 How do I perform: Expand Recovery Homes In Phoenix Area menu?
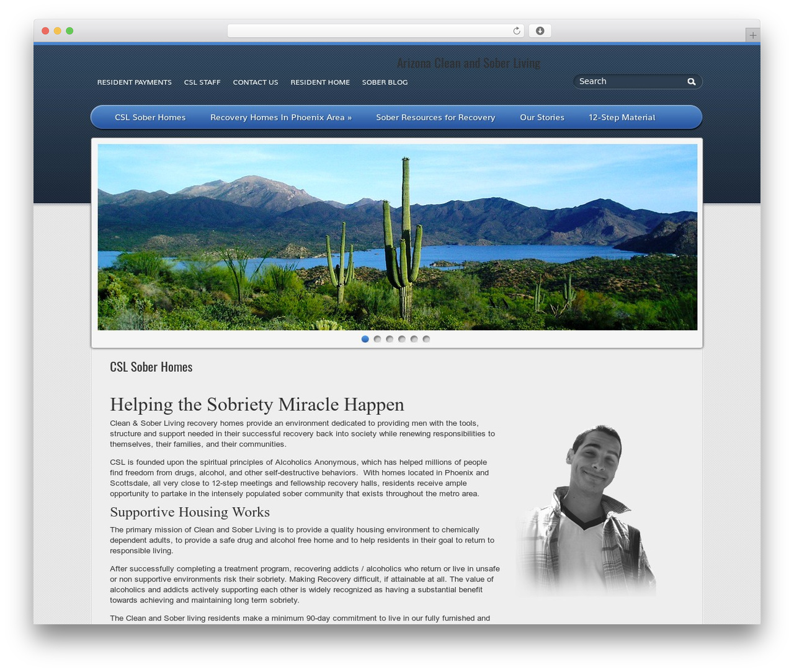(x=281, y=117)
